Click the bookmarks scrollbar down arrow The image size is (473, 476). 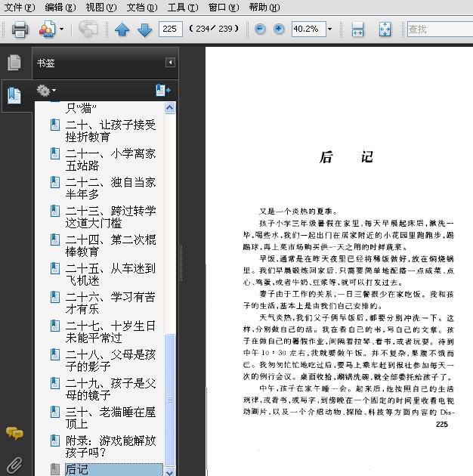point(170,471)
